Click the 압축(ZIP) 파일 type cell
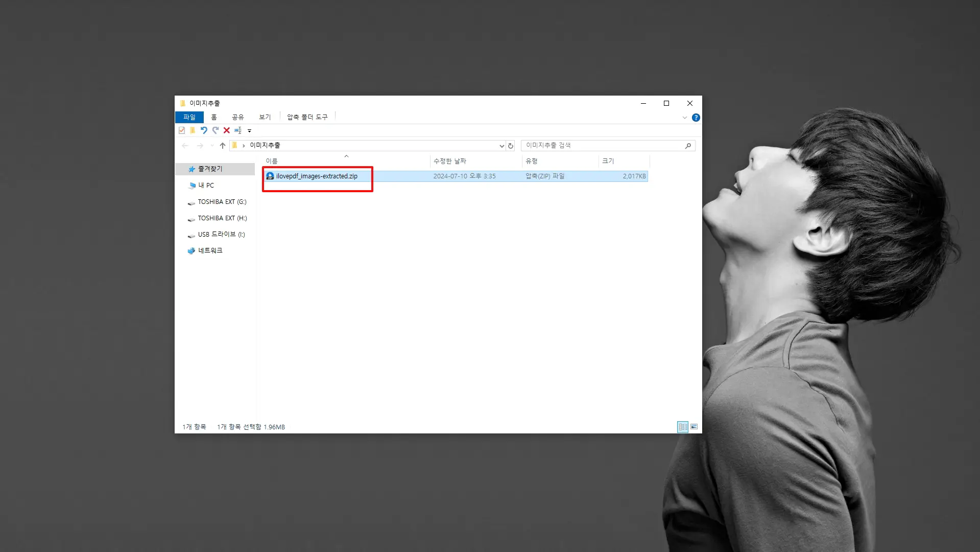Viewport: 980px width, 552px height. tap(545, 176)
